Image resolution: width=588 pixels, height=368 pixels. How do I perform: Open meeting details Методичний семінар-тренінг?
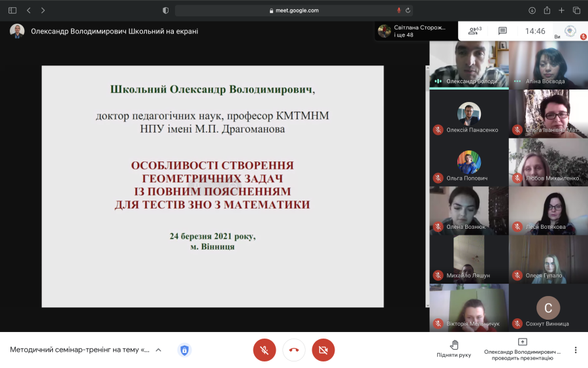click(80, 350)
